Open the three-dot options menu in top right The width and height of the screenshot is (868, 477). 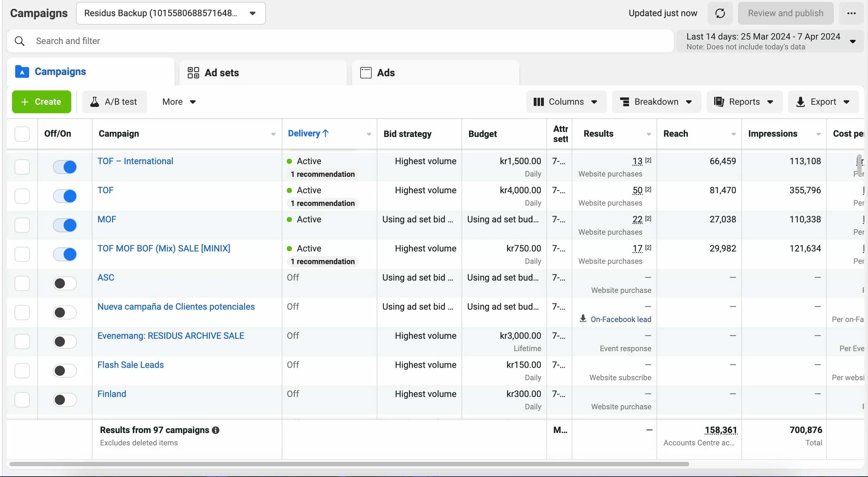coord(852,13)
